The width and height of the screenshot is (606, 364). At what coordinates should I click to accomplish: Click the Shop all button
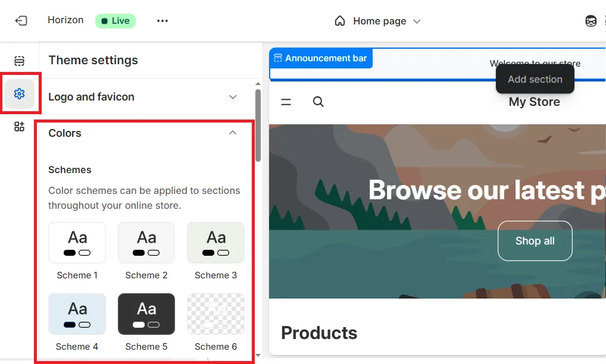[x=535, y=241]
